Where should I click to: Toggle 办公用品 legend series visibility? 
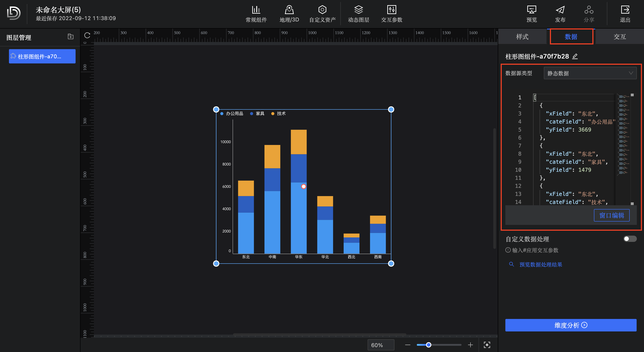pos(231,114)
